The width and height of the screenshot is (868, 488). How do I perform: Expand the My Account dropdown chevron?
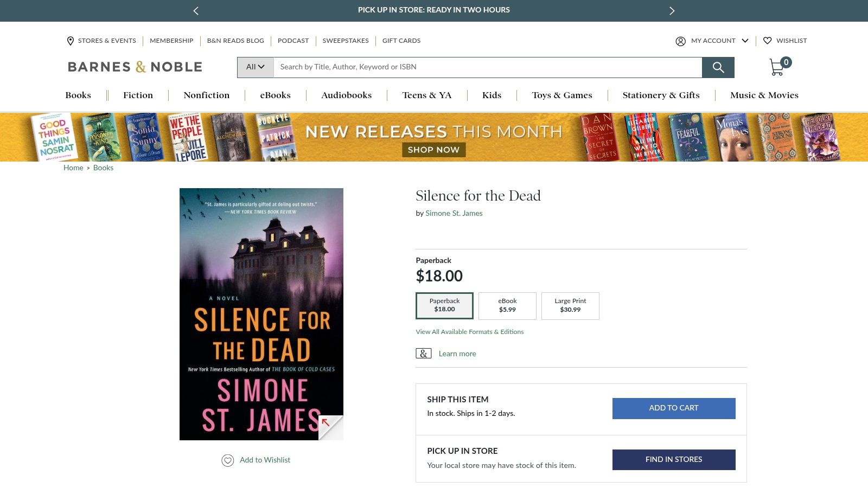click(745, 41)
